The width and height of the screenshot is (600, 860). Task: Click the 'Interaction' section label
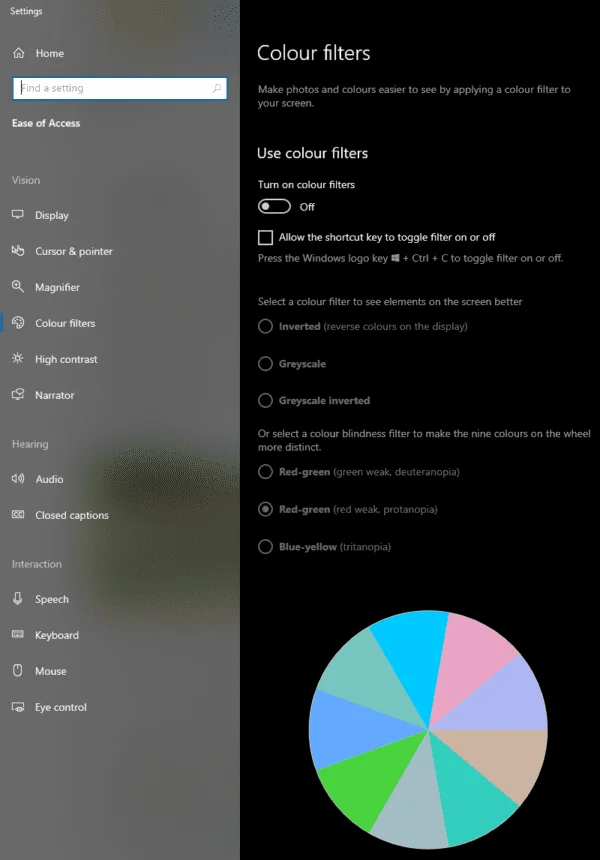pos(37,564)
